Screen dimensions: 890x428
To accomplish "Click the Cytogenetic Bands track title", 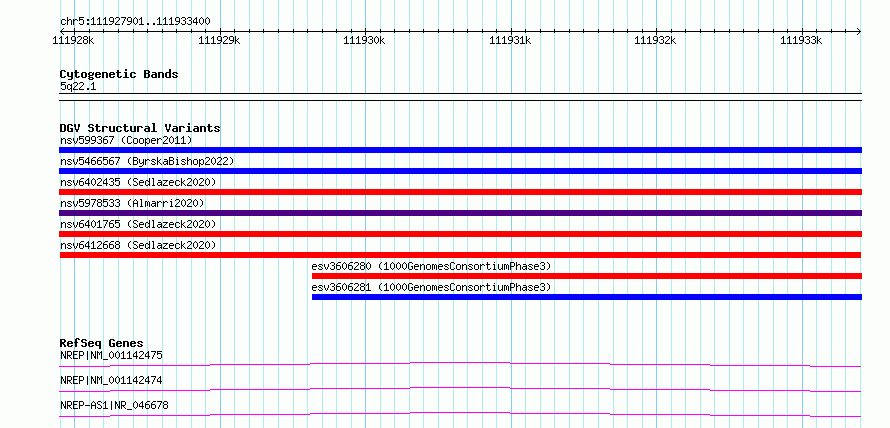I will [119, 74].
